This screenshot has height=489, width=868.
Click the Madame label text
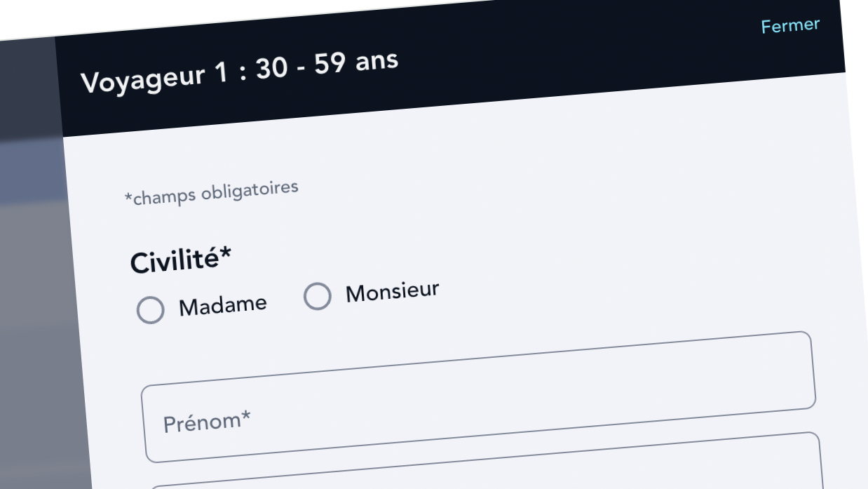tap(222, 305)
